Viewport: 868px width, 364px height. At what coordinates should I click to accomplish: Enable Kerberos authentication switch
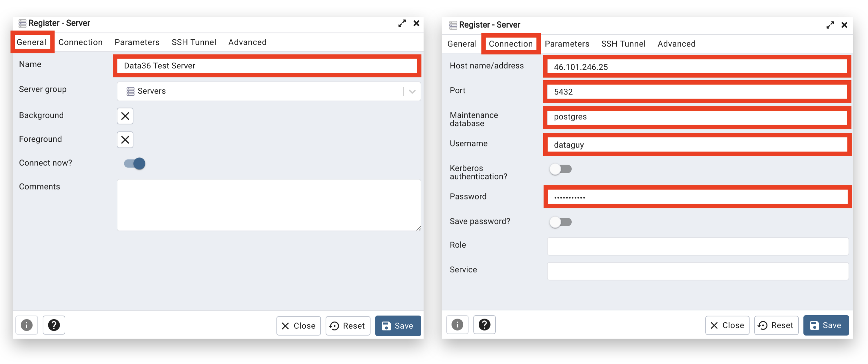pyautogui.click(x=560, y=169)
